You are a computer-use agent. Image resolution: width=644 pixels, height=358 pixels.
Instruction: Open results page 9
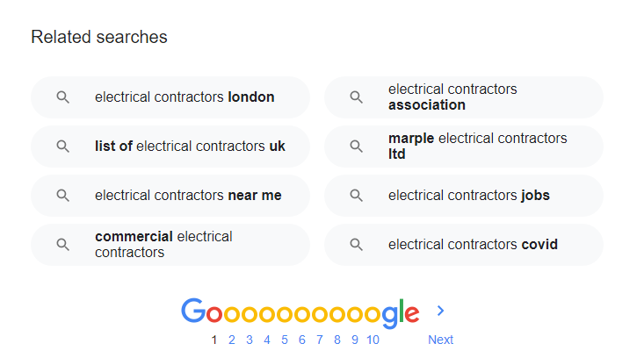[x=355, y=340]
